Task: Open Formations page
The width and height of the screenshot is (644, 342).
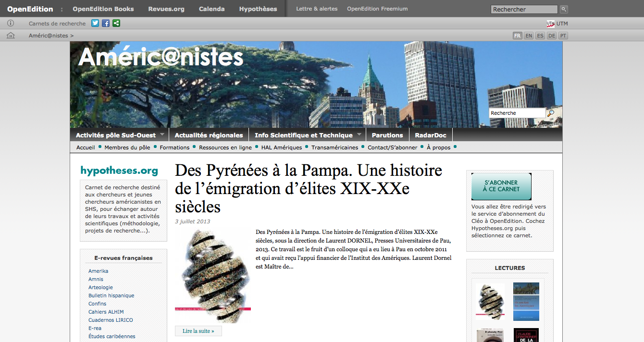Action: pyautogui.click(x=174, y=147)
